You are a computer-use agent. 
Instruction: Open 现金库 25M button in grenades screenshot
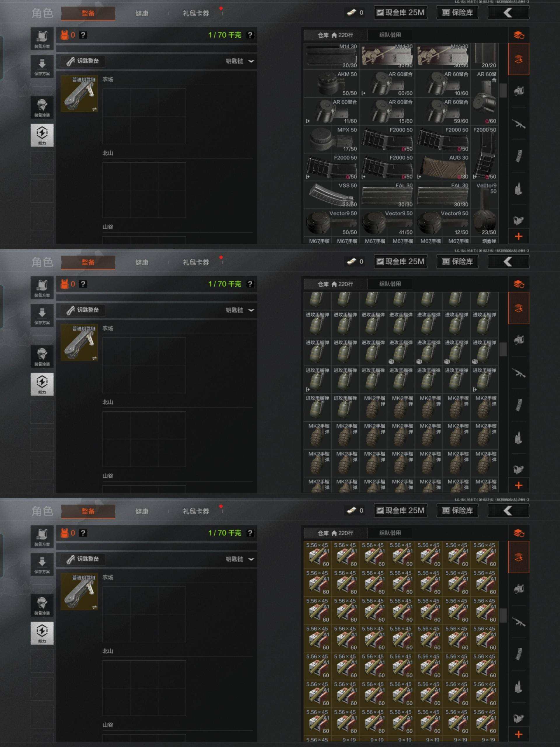coord(400,261)
